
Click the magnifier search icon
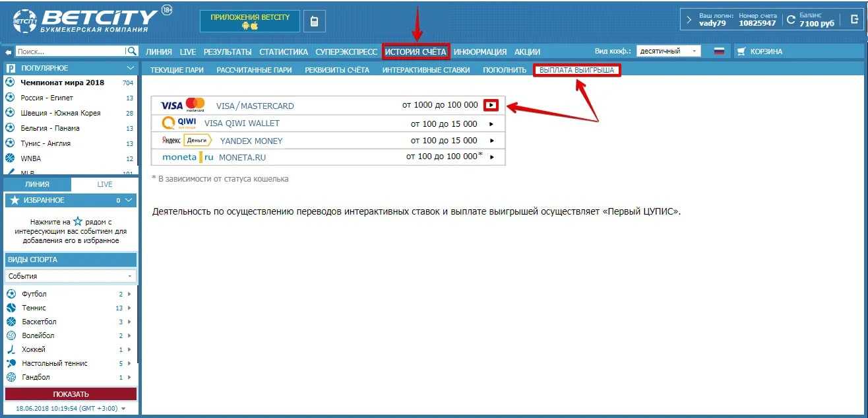(131, 51)
